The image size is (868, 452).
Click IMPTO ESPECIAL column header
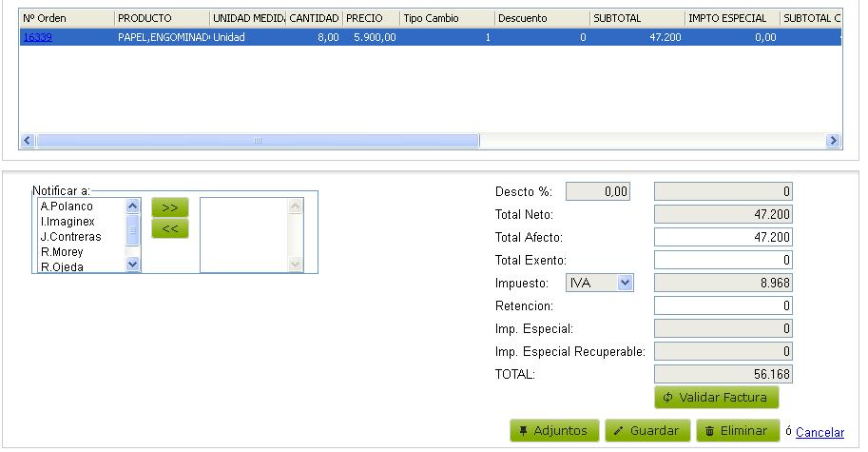click(732, 18)
